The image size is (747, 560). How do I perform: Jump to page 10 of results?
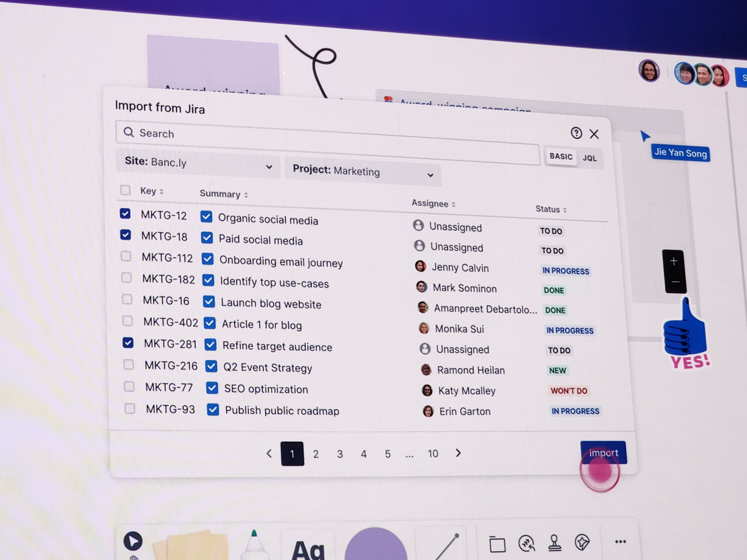coord(433,453)
